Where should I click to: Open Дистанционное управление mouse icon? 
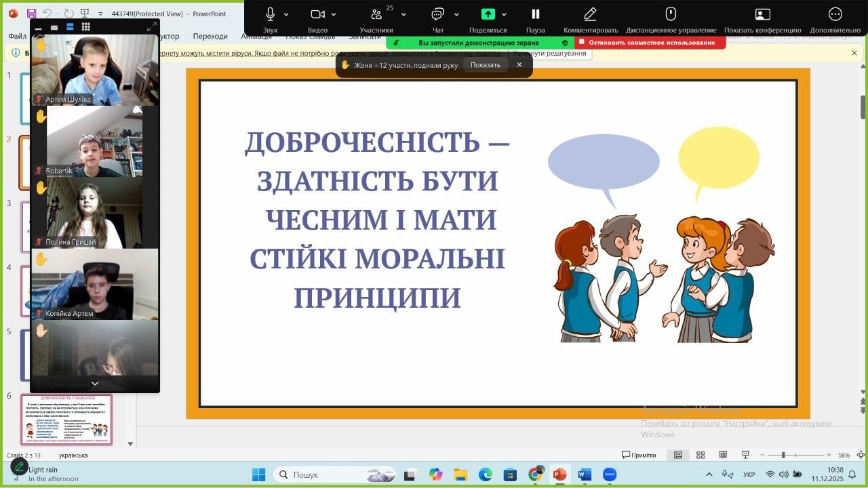671,14
